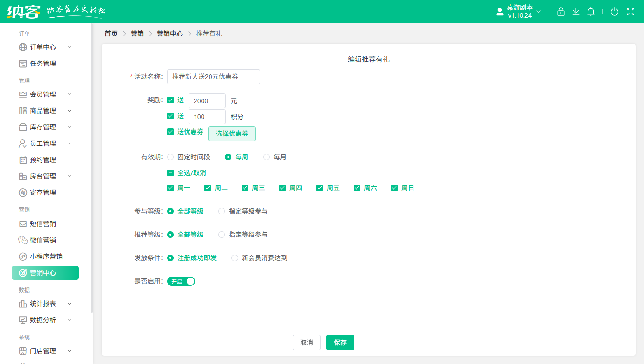Click 首页 in the breadcrumb navigation
Image resolution: width=644 pixels, height=364 pixels.
pyautogui.click(x=111, y=33)
